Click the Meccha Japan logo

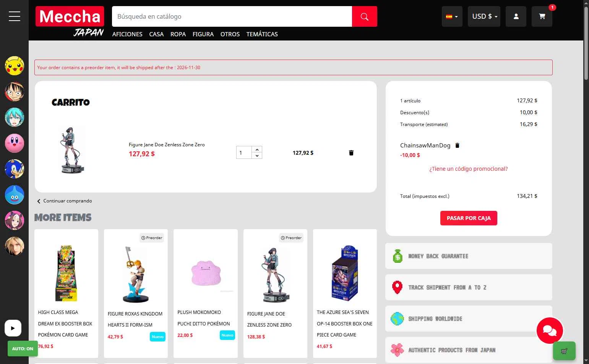[70, 21]
